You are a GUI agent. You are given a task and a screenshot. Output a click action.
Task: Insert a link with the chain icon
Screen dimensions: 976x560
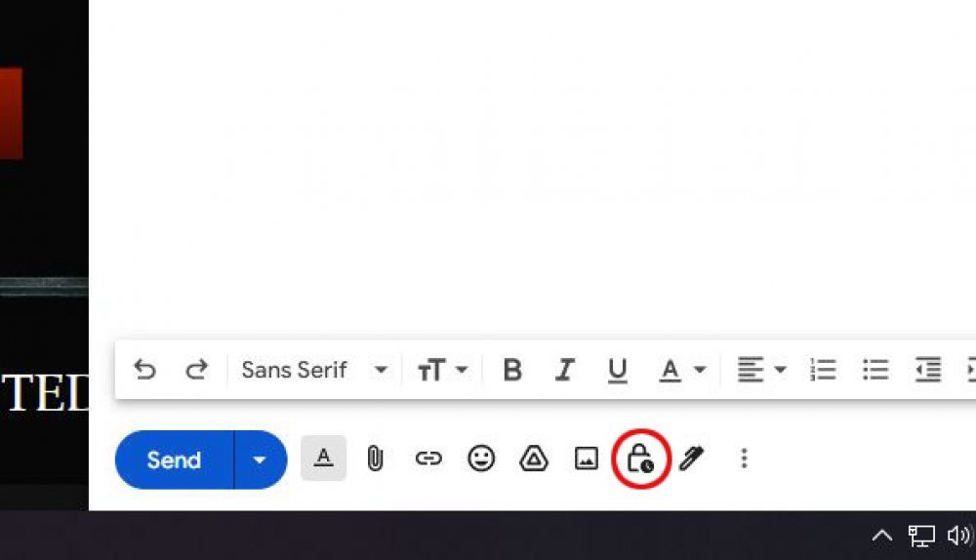click(428, 460)
